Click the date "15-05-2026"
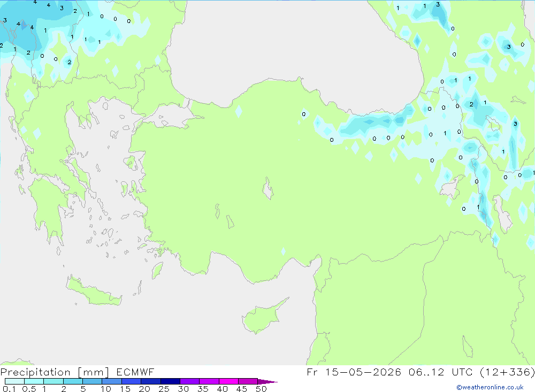This screenshot has height=392, width=535. click(363, 372)
